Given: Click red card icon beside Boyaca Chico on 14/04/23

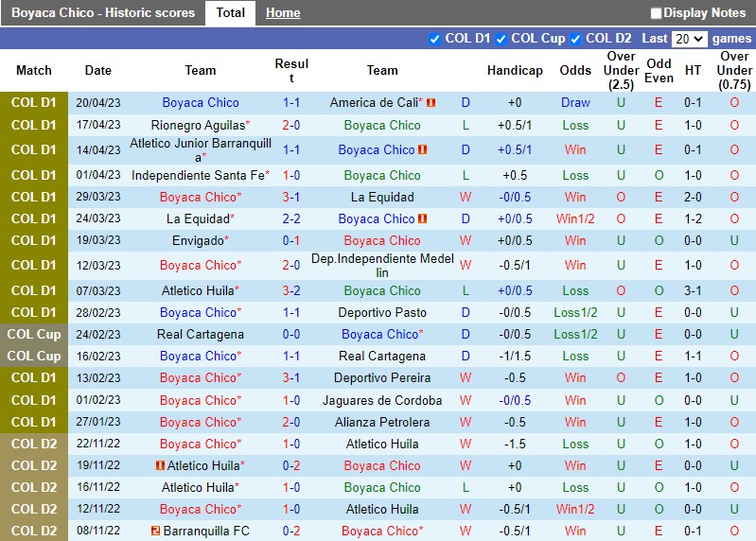Looking at the screenshot, I should [x=423, y=149].
